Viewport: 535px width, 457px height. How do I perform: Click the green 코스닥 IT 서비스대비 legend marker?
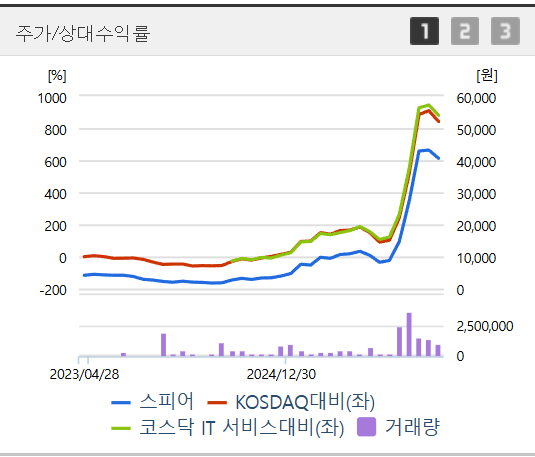121,428
